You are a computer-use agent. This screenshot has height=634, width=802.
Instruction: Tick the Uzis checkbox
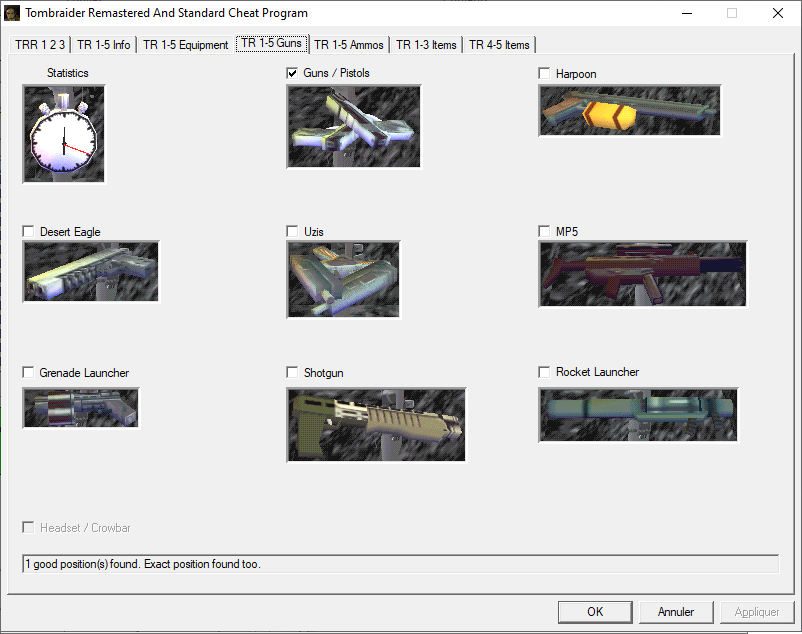point(292,232)
